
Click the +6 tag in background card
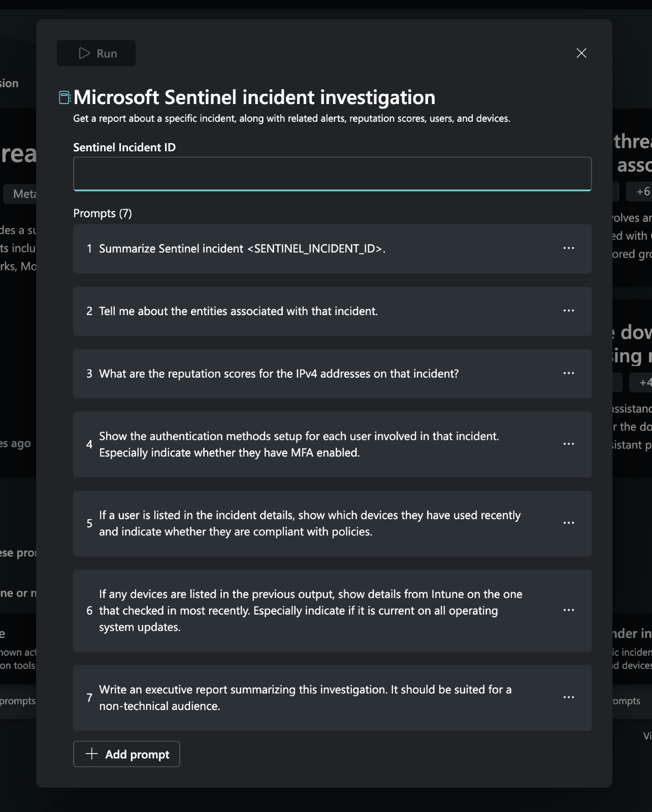point(642,192)
